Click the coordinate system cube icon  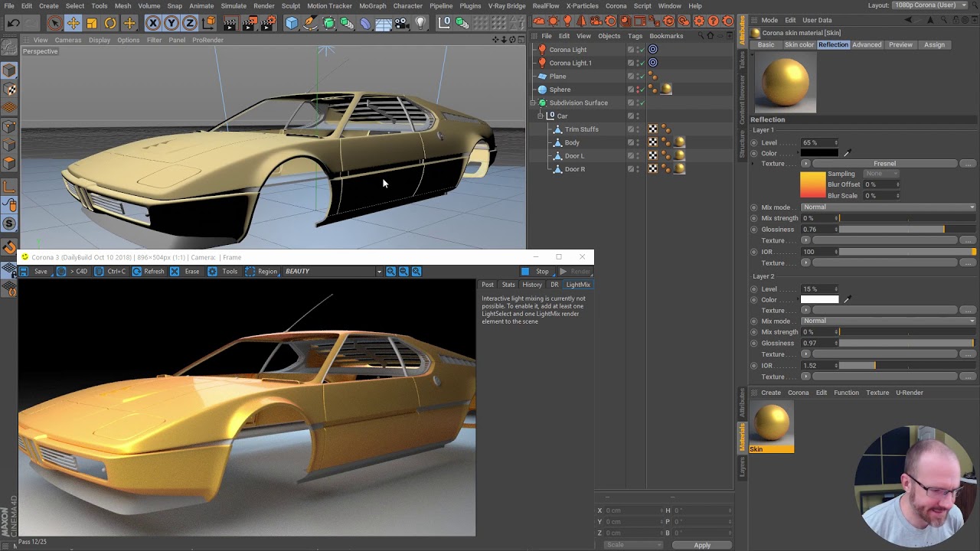click(208, 23)
